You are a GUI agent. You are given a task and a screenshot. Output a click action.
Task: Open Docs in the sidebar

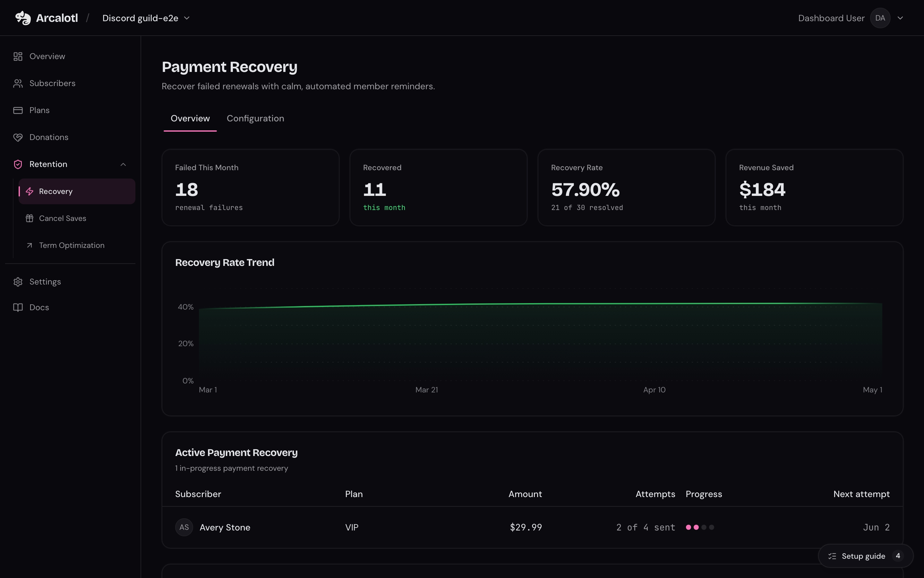click(70, 307)
